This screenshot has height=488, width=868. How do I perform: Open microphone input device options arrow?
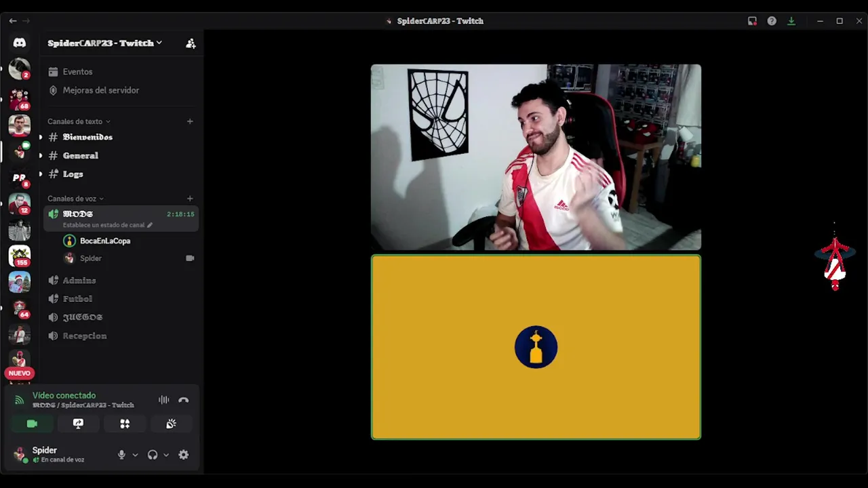coord(135,455)
